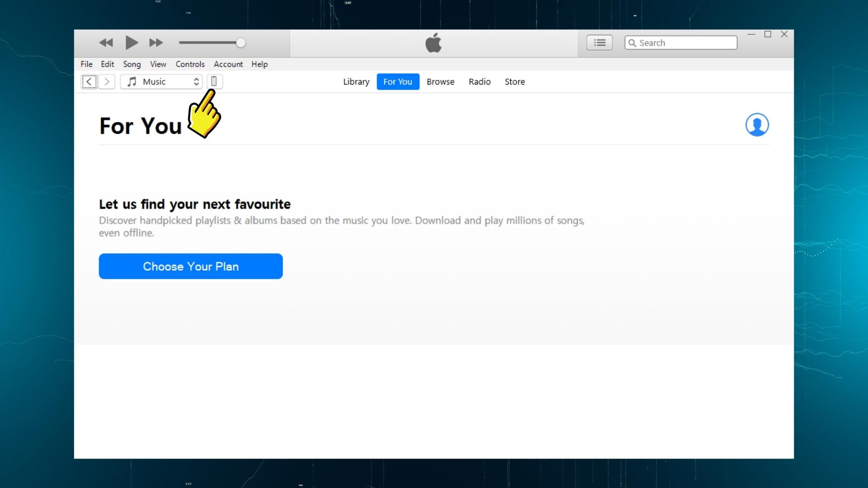Minimize the iTunes window
The height and width of the screenshot is (488, 868).
[x=751, y=34]
